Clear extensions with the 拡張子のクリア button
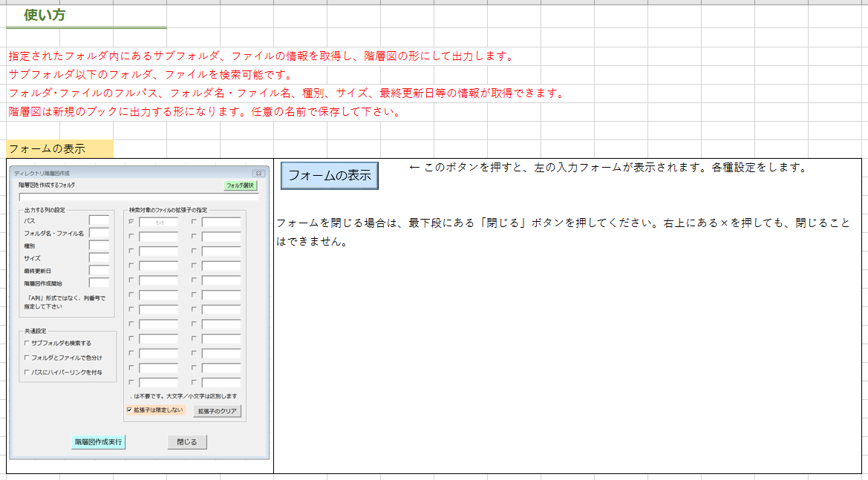This screenshot has height=480, width=868. click(218, 411)
